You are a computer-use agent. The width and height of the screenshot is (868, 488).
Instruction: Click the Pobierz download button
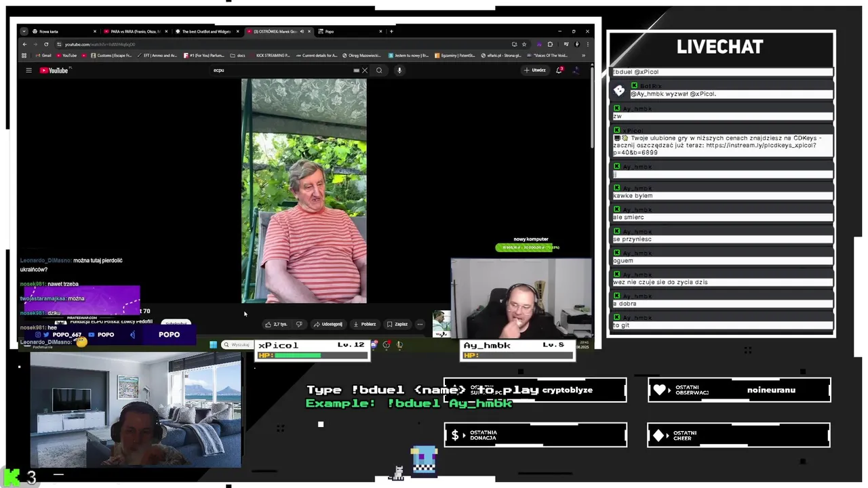[365, 324]
